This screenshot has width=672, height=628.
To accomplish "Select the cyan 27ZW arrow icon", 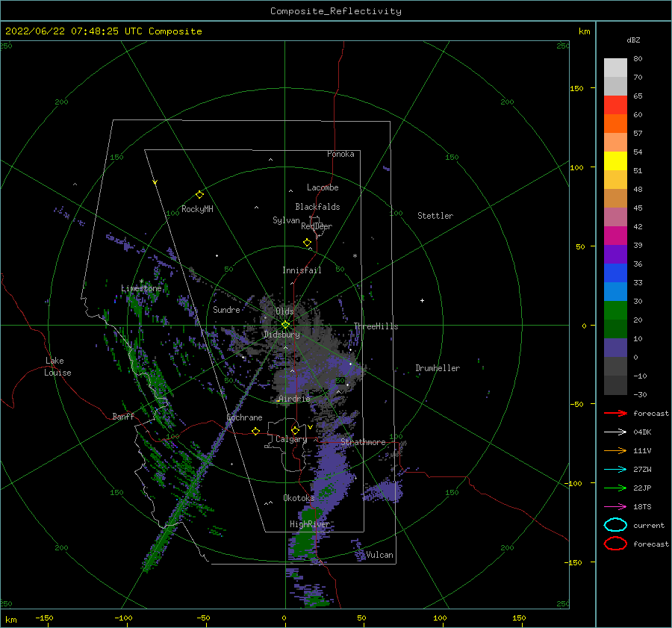I will point(615,470).
